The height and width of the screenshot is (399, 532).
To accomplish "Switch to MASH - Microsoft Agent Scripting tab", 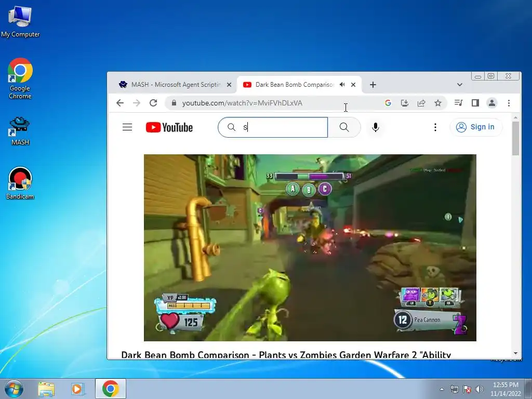I will [176, 85].
